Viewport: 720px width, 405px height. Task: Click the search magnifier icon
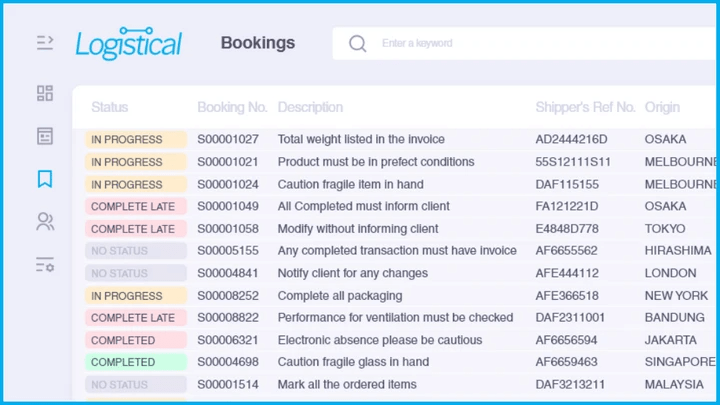357,43
